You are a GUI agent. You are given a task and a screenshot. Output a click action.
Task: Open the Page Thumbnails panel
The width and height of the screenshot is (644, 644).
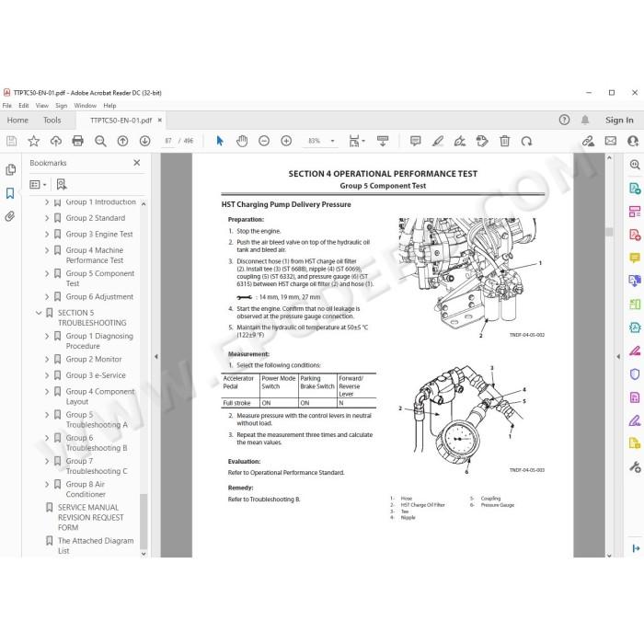[11, 169]
